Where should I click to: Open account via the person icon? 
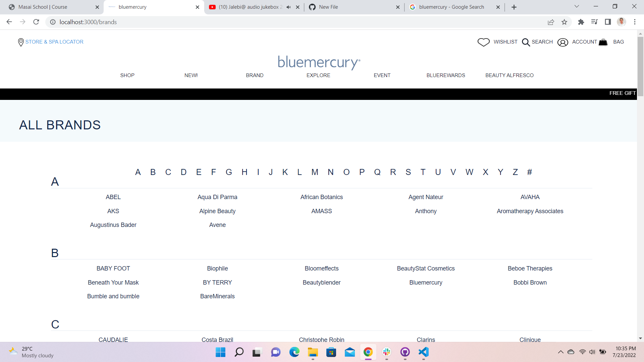point(562,42)
